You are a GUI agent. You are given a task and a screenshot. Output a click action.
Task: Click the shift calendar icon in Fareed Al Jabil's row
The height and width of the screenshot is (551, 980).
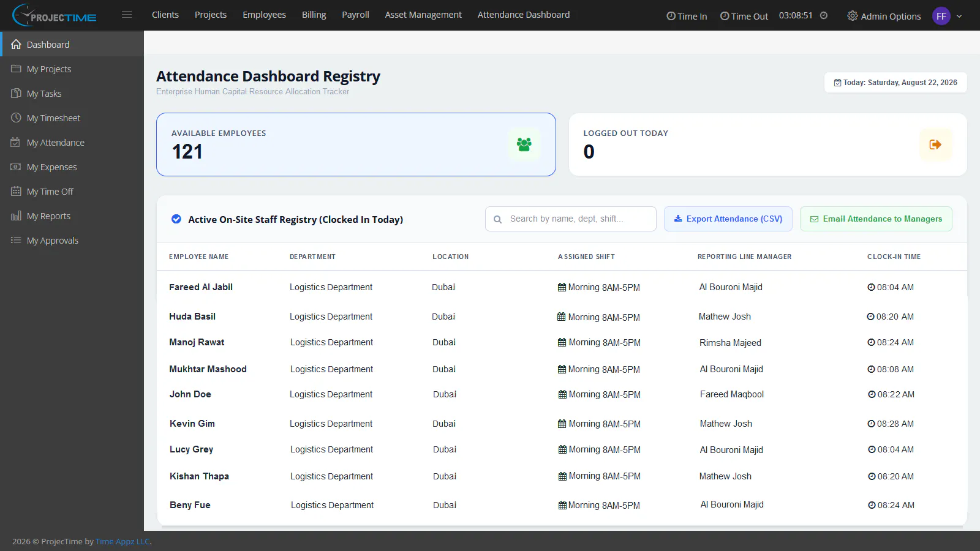(x=562, y=287)
